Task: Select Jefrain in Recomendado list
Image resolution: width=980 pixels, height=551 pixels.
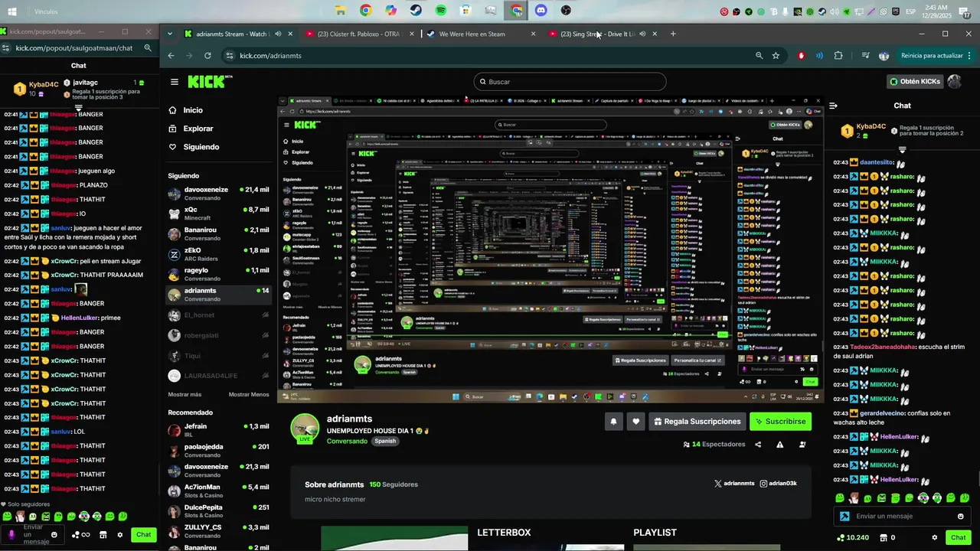Action: (218, 430)
